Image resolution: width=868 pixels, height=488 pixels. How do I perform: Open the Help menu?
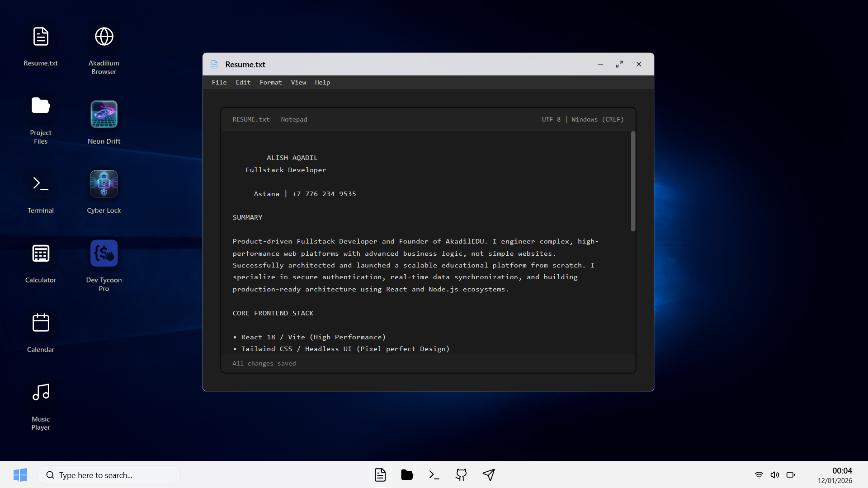click(322, 82)
